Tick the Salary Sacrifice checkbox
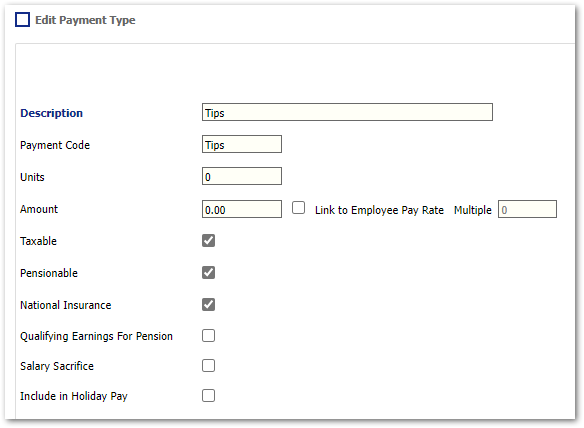Image resolution: width=584 pixels, height=428 pixels. point(209,366)
